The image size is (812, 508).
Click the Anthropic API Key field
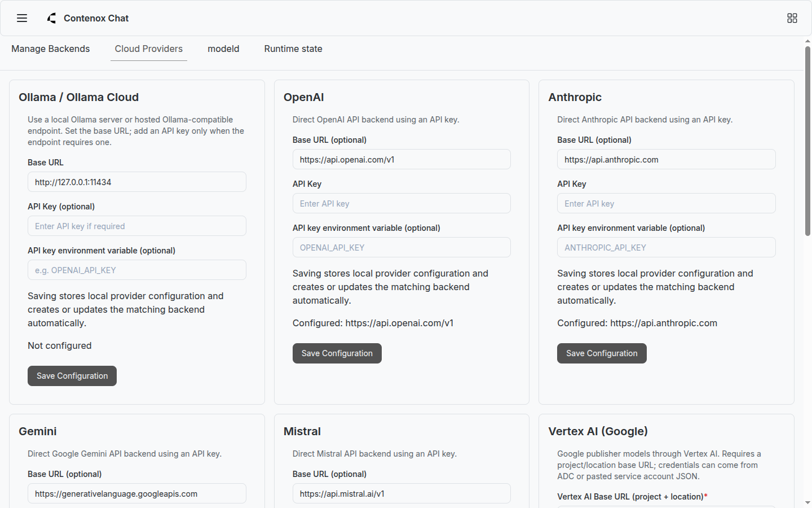(667, 203)
